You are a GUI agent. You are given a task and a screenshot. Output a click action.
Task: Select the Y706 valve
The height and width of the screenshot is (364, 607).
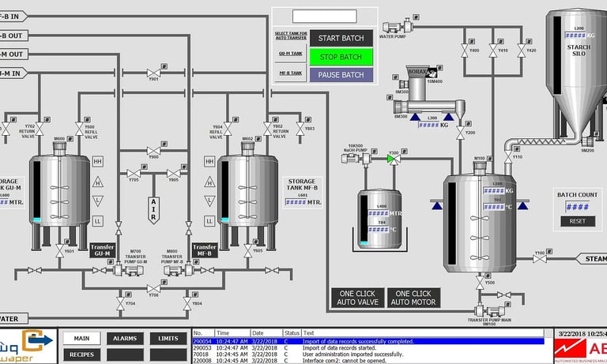coord(153,288)
